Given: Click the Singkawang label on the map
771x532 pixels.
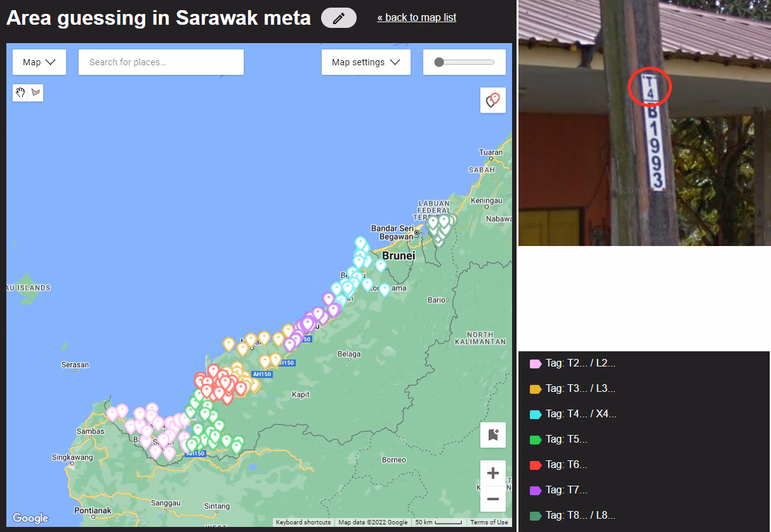Looking at the screenshot, I should [73, 457].
